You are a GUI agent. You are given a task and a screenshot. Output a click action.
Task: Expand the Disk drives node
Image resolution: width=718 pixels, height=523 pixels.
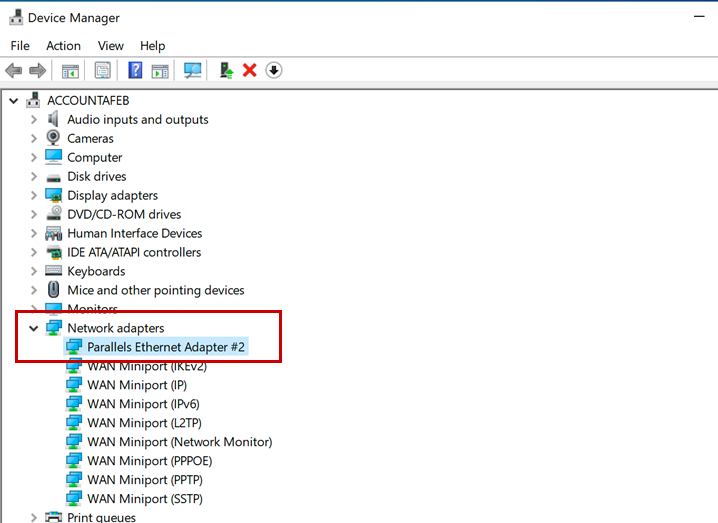(x=33, y=177)
